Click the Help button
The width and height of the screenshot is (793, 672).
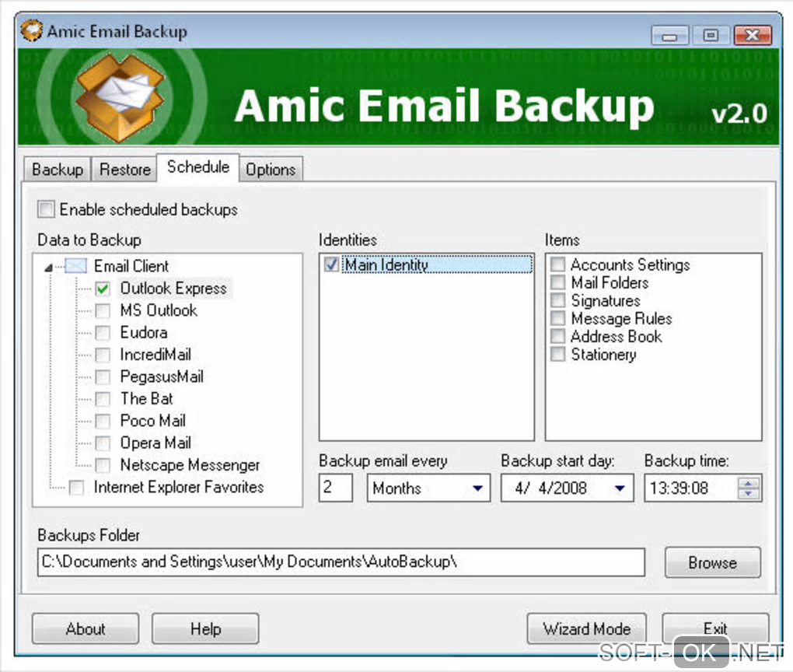click(205, 628)
